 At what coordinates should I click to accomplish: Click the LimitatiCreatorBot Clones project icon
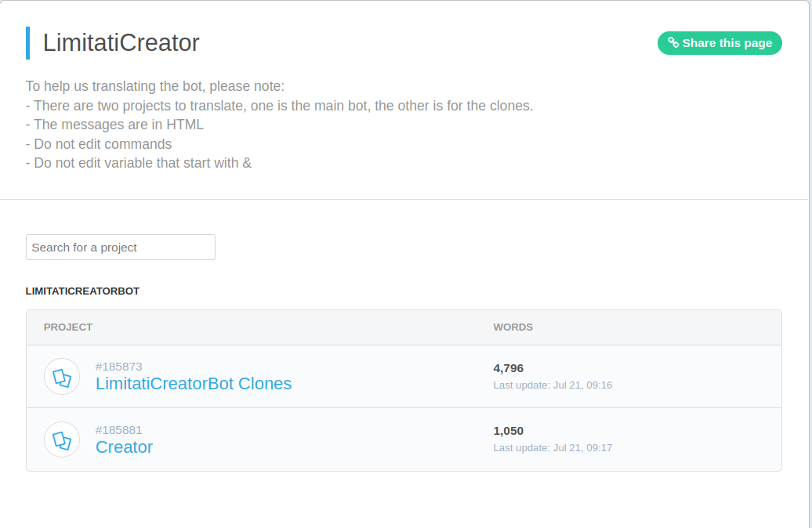(x=62, y=377)
